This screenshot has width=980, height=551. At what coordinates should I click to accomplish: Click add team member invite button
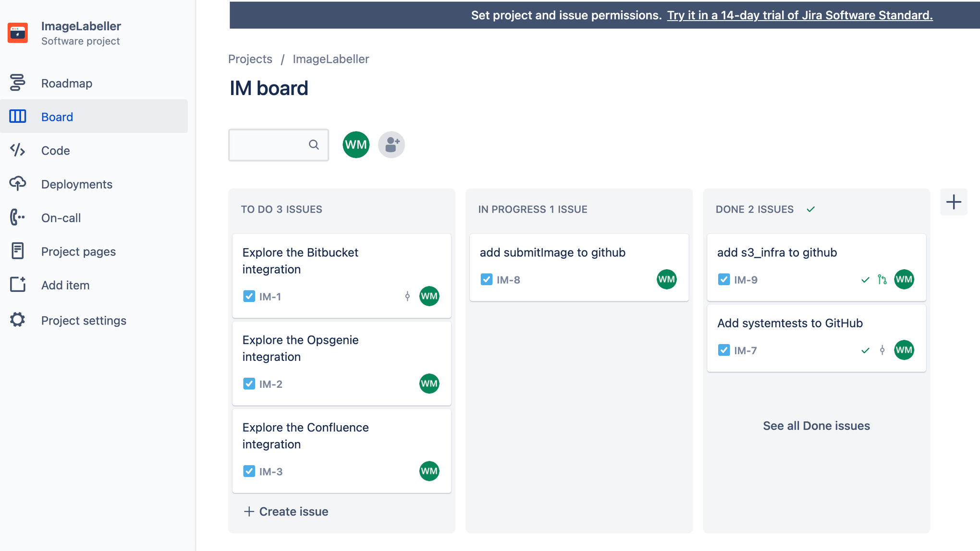pos(391,144)
